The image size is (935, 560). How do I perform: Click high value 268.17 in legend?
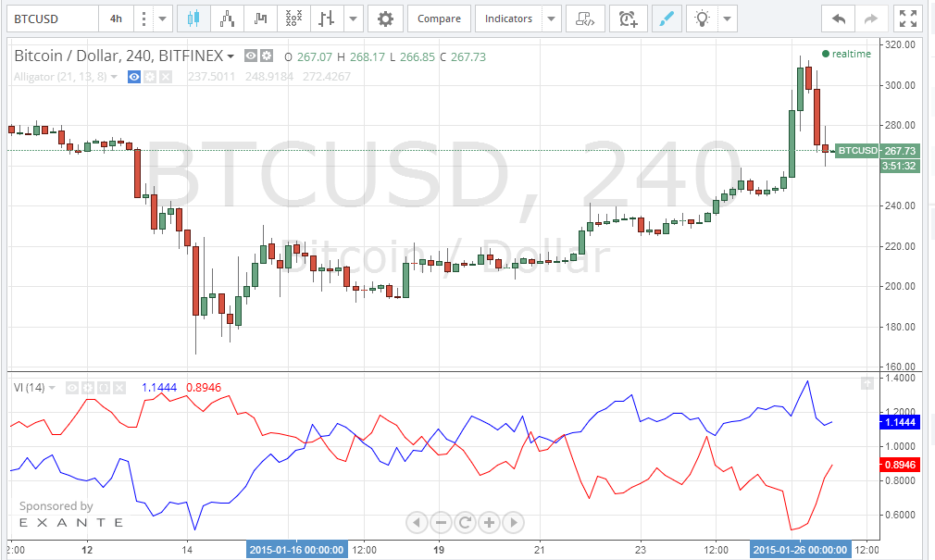point(368,56)
